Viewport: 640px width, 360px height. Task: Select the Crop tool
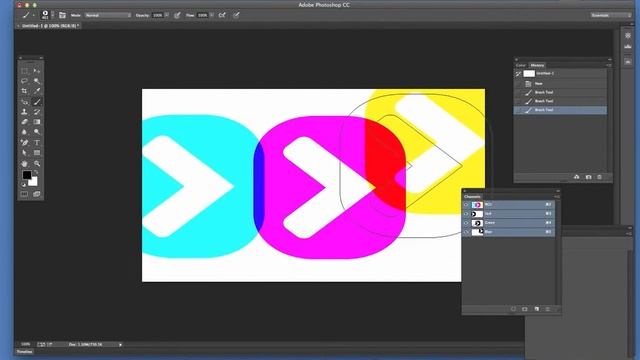(24, 91)
